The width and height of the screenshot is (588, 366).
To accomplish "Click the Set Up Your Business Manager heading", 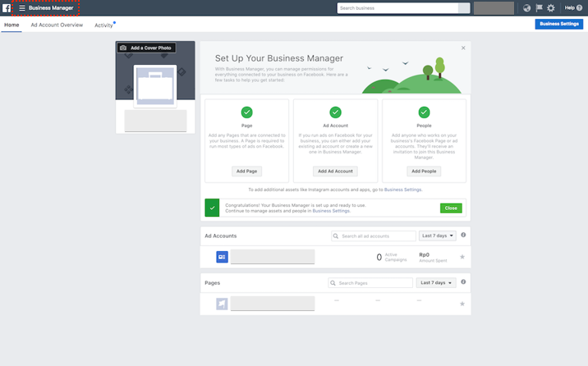I will tap(279, 58).
